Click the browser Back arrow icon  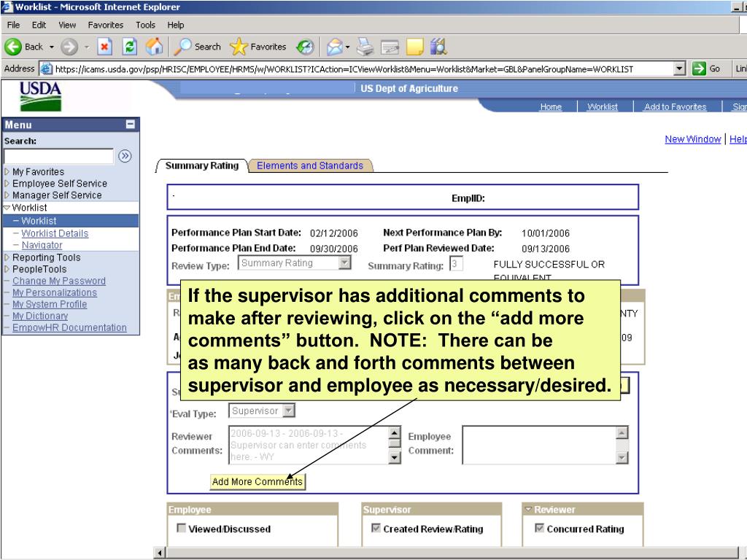[x=13, y=47]
